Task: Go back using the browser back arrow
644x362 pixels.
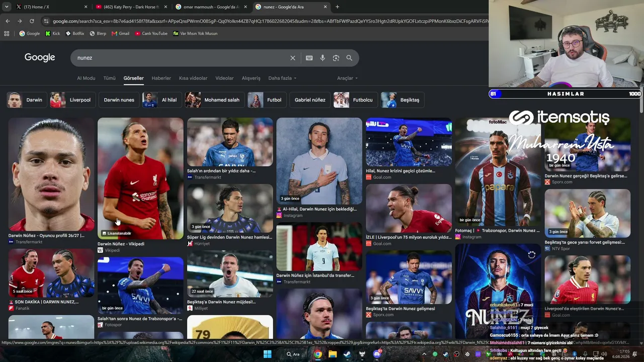Action: pos(8,21)
